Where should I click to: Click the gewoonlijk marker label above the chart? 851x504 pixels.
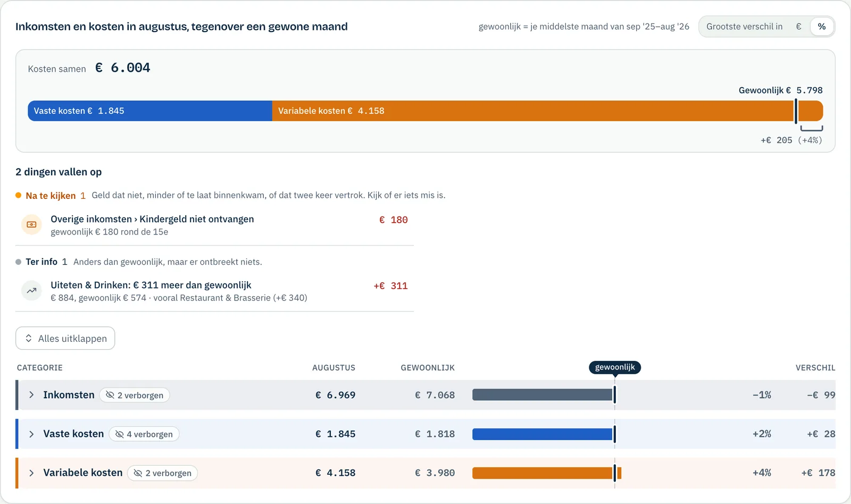point(615,367)
